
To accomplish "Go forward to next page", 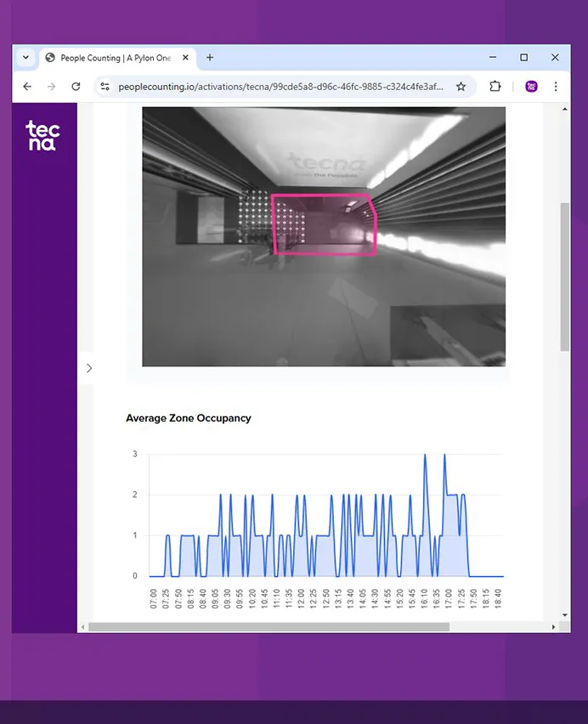I will (51, 87).
